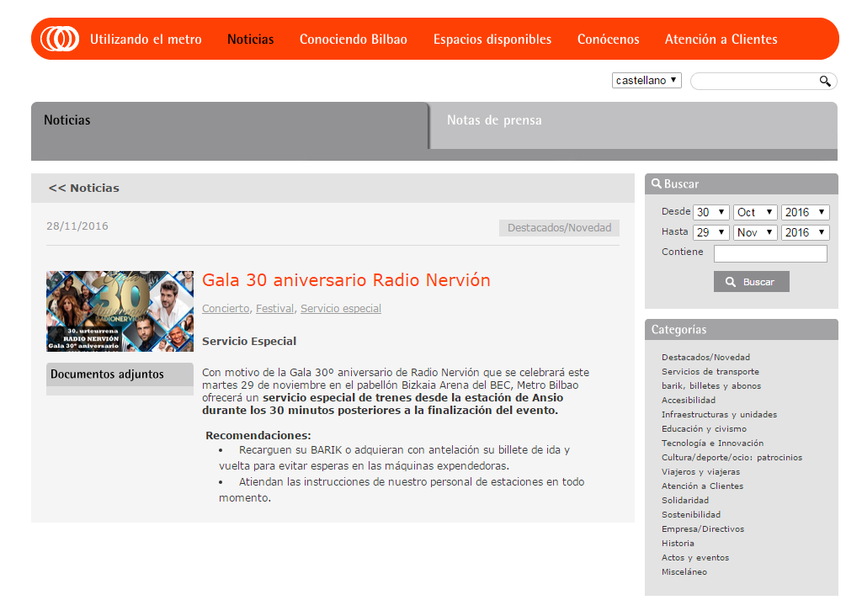Open the Noticias menu in orange bar
Image resolution: width=862 pixels, height=616 pixels.
251,39
